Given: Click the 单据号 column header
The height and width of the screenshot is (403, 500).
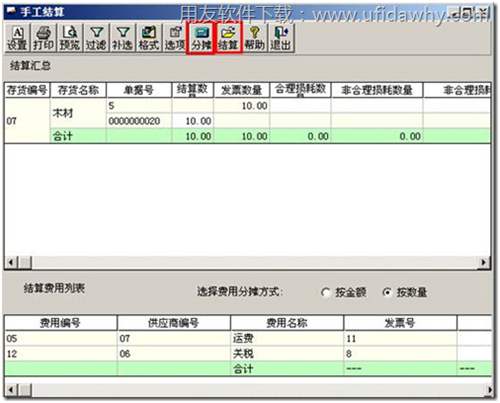Looking at the screenshot, I should [x=139, y=90].
